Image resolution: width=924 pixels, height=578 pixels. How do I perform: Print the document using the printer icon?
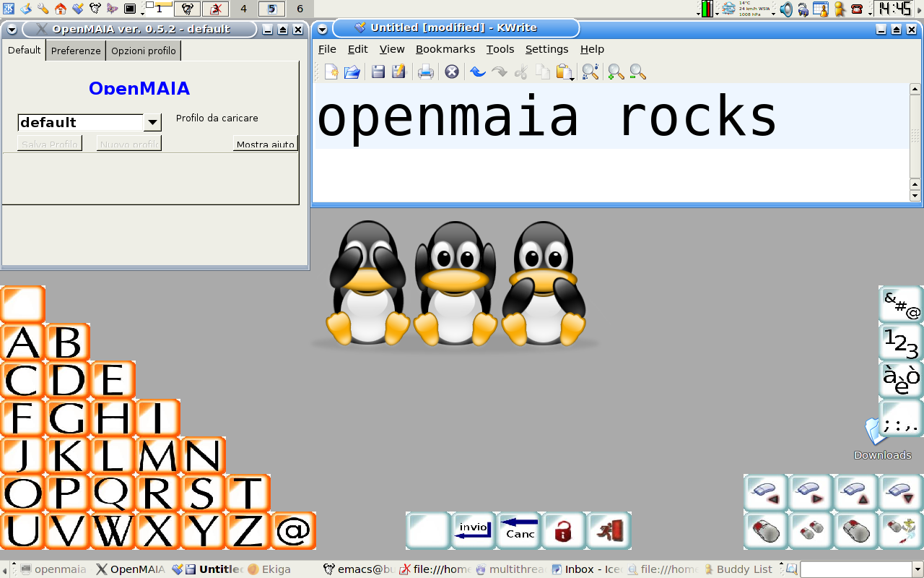[x=426, y=72]
